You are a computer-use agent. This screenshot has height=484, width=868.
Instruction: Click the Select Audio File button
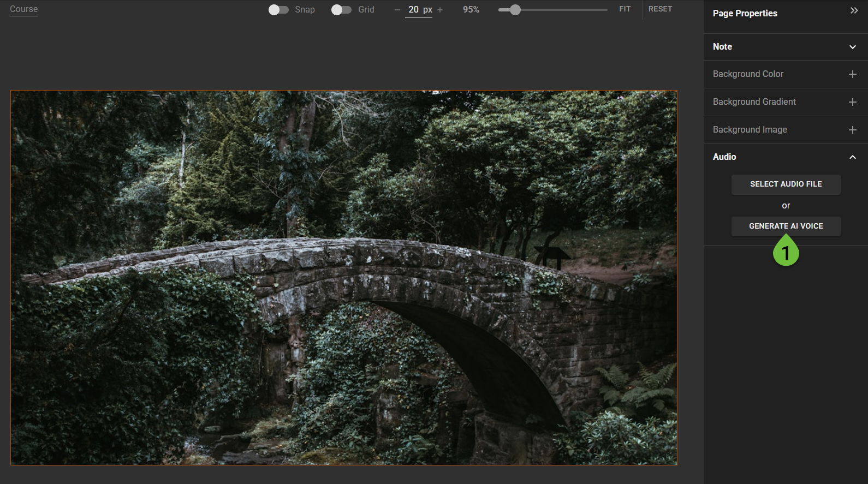(x=786, y=184)
